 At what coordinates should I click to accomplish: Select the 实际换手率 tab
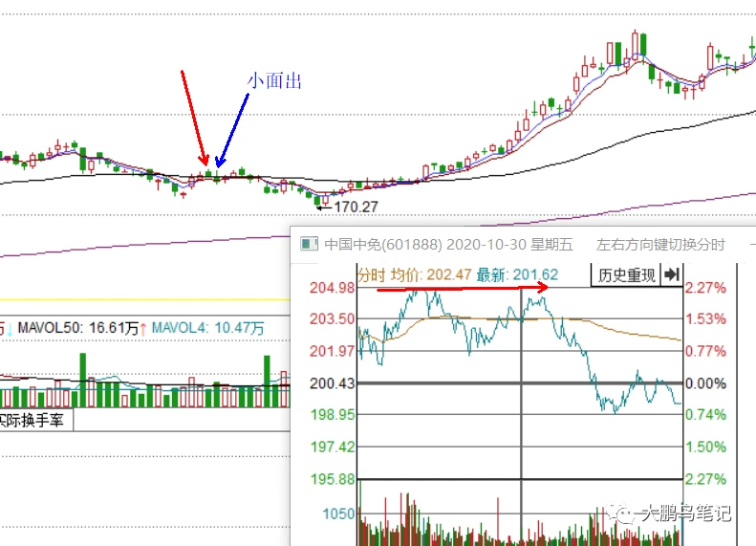pyautogui.click(x=33, y=420)
